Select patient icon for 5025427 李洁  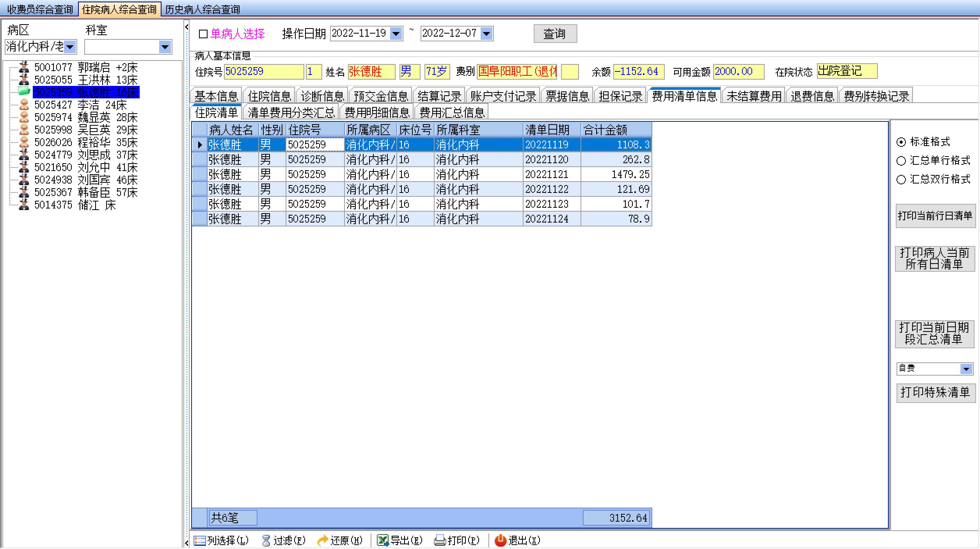click(24, 105)
